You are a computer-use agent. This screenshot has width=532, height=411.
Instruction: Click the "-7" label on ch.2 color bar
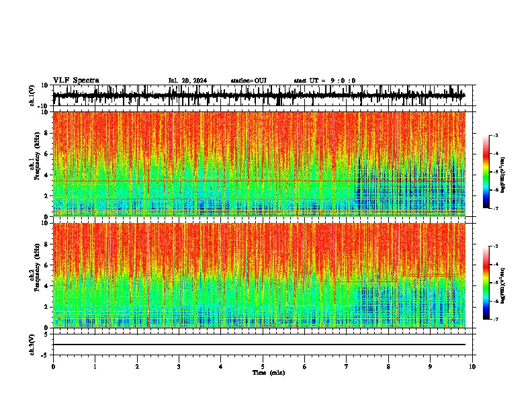pyautogui.click(x=496, y=319)
